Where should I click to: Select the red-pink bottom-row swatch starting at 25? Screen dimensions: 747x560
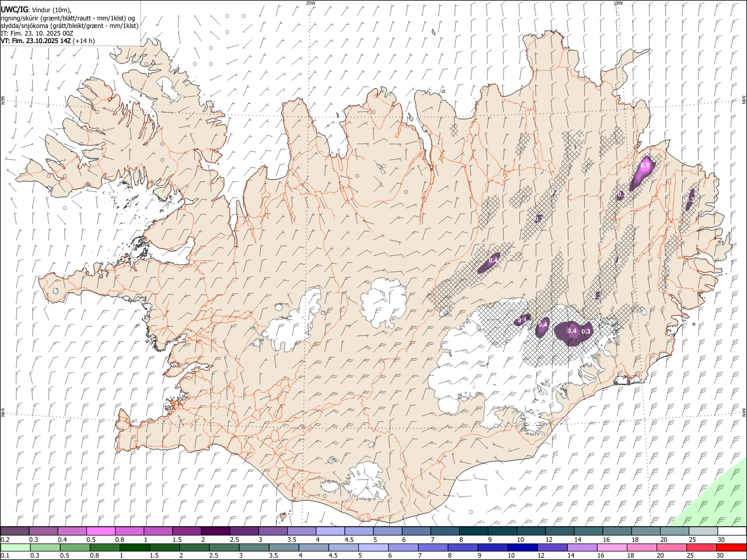click(701, 547)
